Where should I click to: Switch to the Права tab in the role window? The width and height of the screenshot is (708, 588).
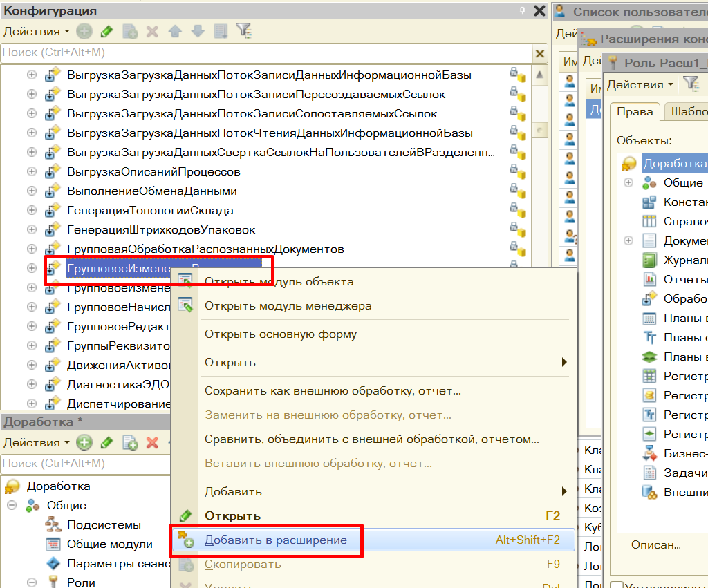(x=635, y=111)
